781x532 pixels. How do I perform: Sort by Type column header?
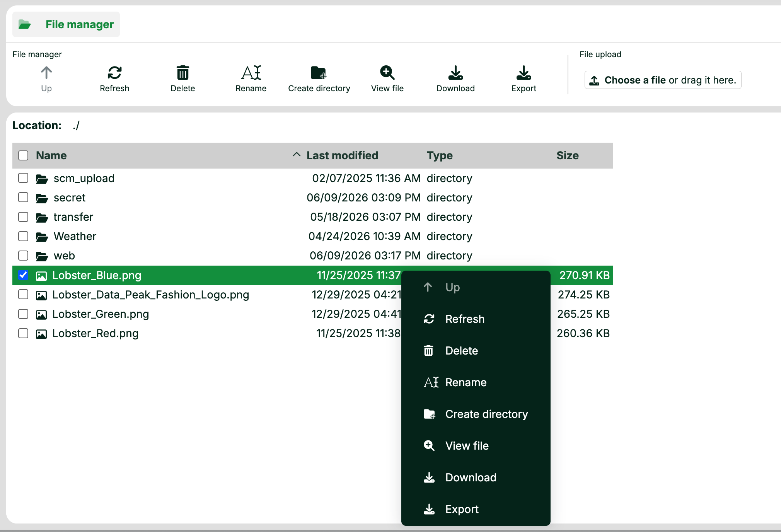click(440, 155)
